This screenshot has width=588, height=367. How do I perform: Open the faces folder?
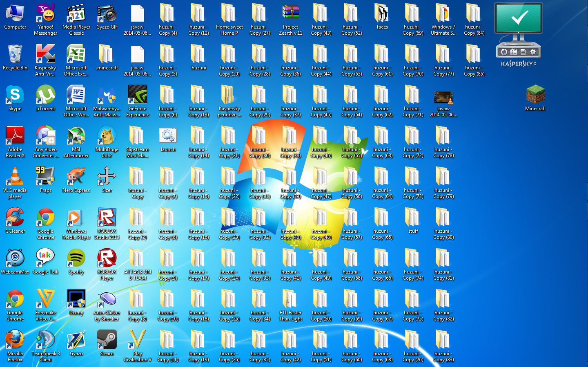383,18
